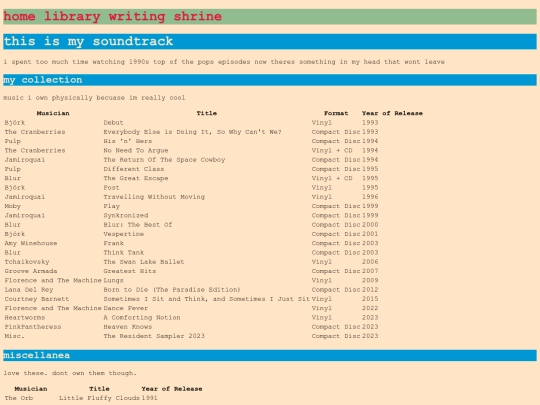This screenshot has height=405, width=540.
Task: Click the 2012 year in Lana Del Rey row
Action: coord(370,290)
